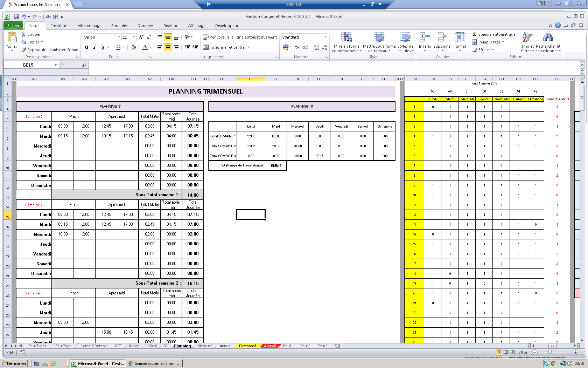Click Fusionner et centrer button
Screen dimensions: 588x368
(226, 47)
